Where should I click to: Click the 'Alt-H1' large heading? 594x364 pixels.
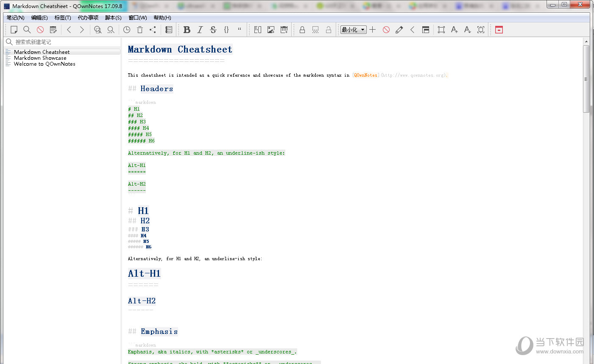click(144, 274)
